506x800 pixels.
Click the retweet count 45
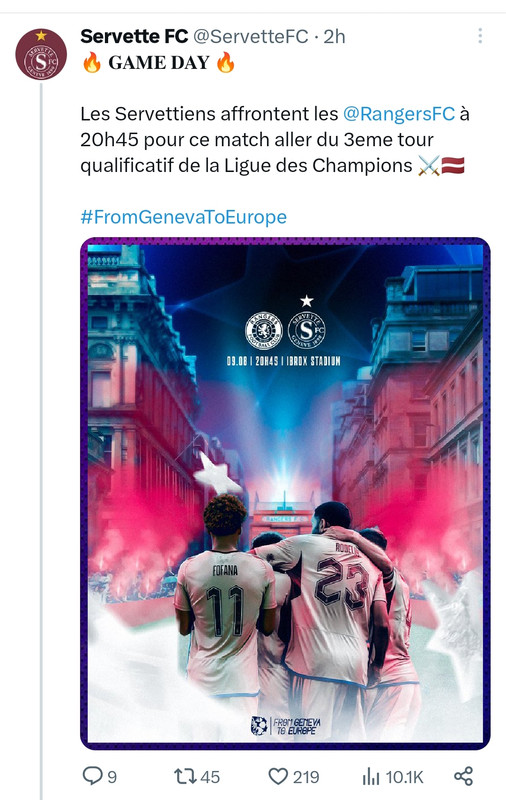coord(210,777)
